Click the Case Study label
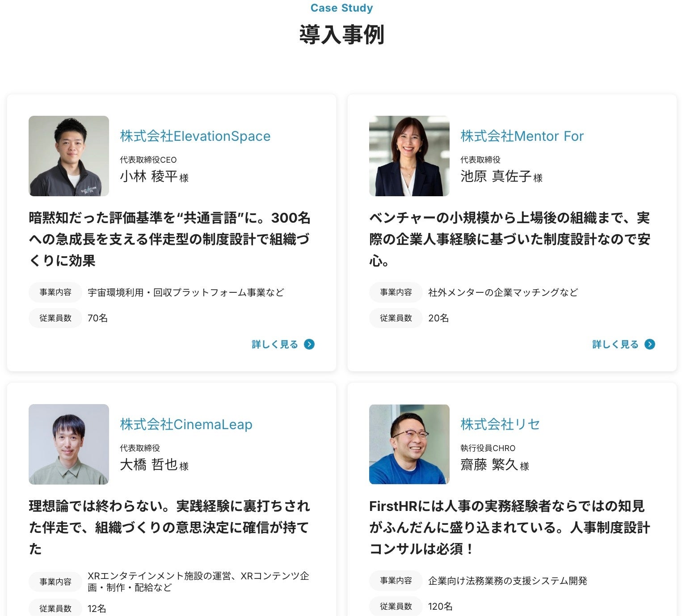 (x=342, y=8)
